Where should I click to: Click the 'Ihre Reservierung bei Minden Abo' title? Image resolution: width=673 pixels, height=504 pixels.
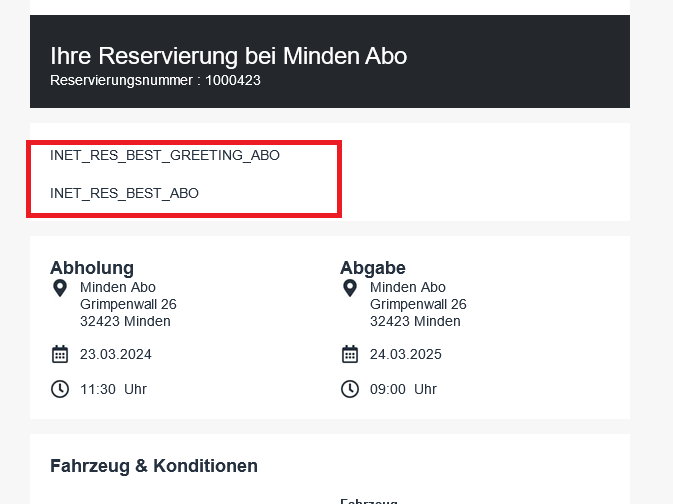tap(228, 55)
